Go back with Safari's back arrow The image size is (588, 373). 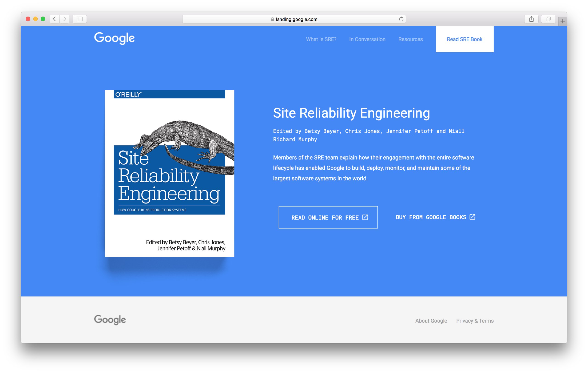click(54, 19)
